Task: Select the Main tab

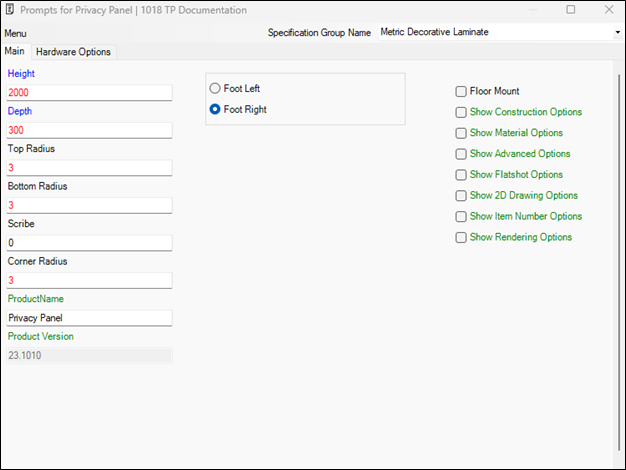Action: [15, 51]
